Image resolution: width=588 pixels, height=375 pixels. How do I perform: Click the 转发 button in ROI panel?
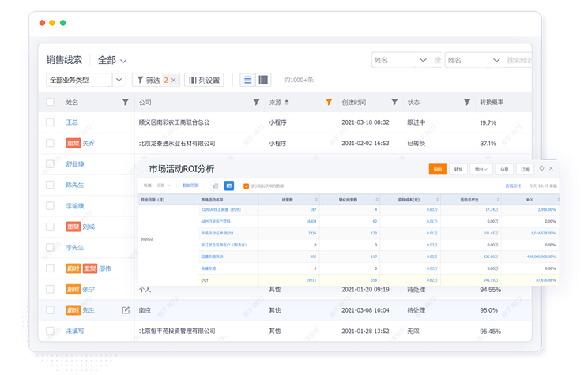click(458, 169)
